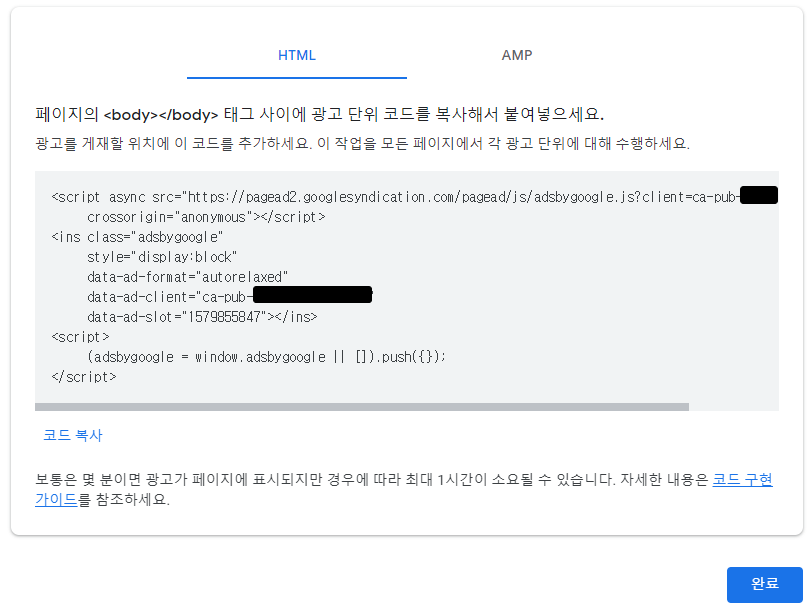Click the 코드 복사 link

click(72, 435)
